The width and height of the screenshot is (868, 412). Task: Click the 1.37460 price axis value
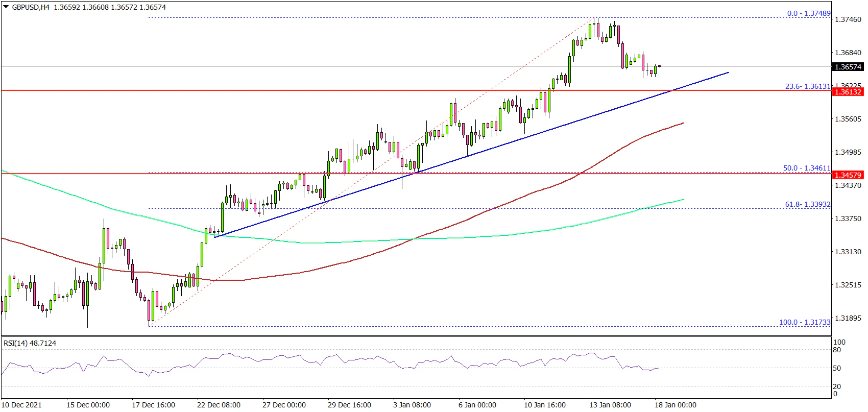click(x=848, y=19)
